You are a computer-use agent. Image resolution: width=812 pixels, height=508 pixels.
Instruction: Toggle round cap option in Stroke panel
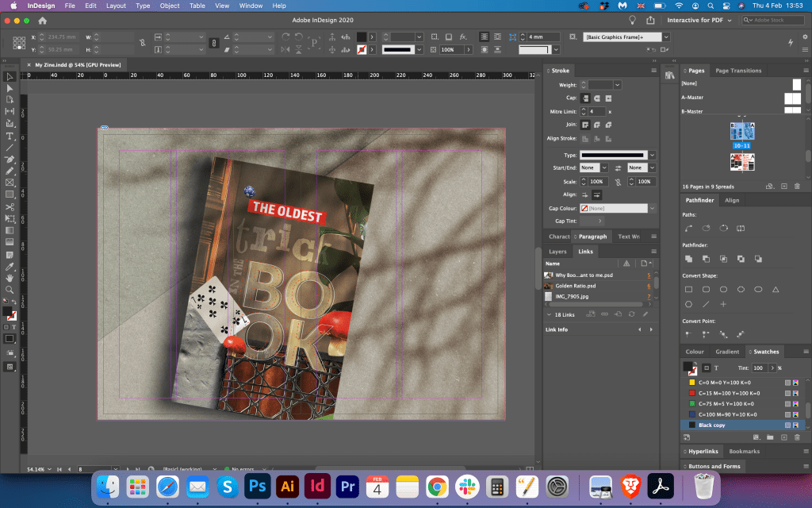click(596, 98)
